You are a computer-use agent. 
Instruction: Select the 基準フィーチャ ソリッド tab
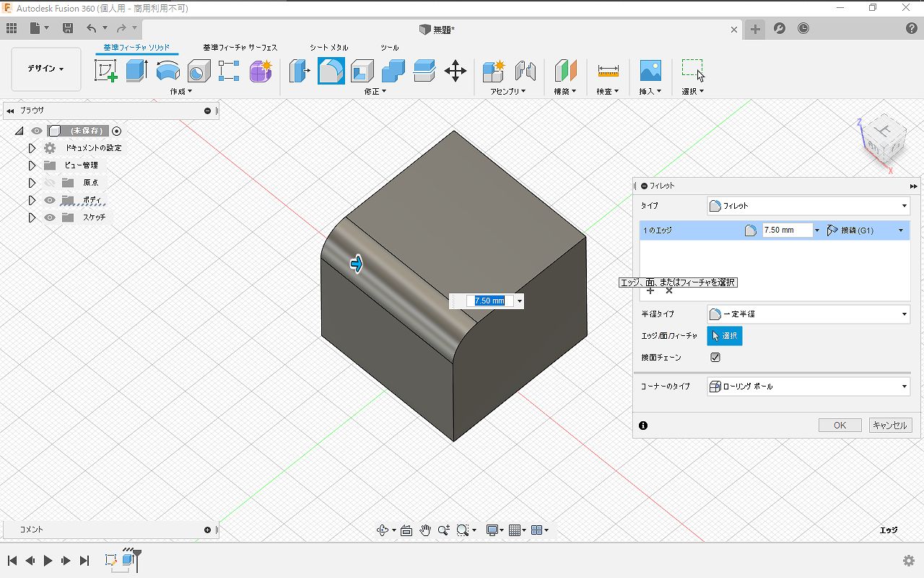click(136, 48)
